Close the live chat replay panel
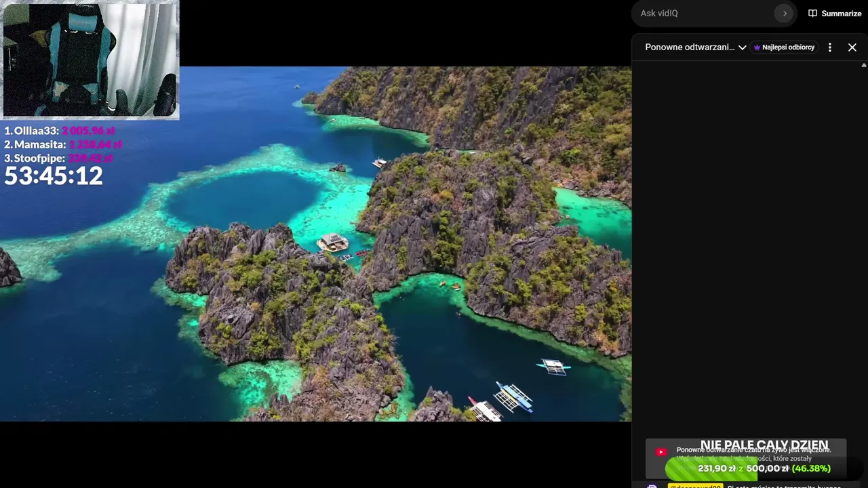Screen dimensions: 868x488 pyautogui.click(x=852, y=47)
